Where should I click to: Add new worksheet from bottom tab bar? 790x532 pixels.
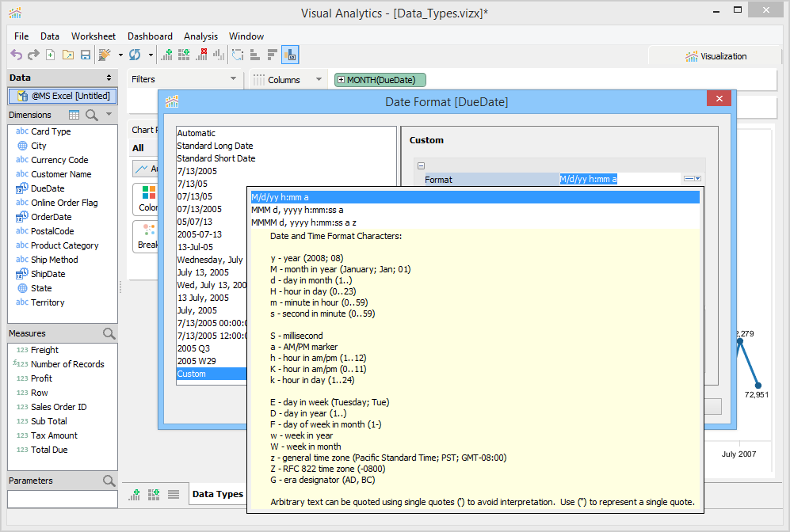[x=135, y=495]
